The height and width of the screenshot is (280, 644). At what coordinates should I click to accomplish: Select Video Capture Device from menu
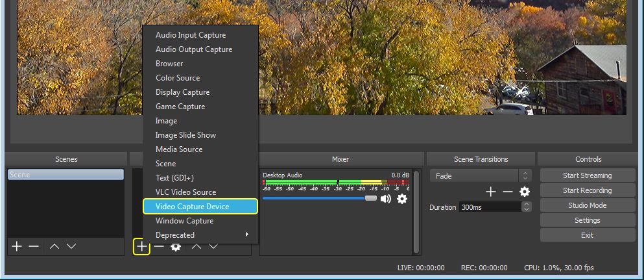pyautogui.click(x=200, y=207)
